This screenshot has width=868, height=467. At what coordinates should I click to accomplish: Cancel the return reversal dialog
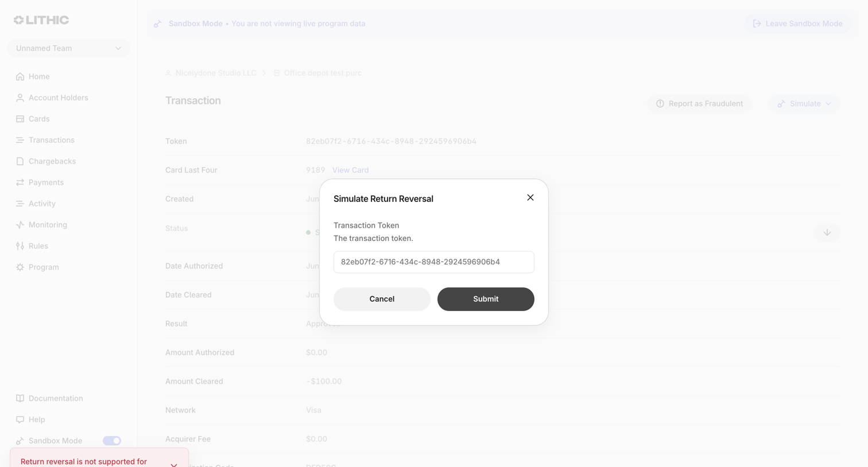coord(382,299)
